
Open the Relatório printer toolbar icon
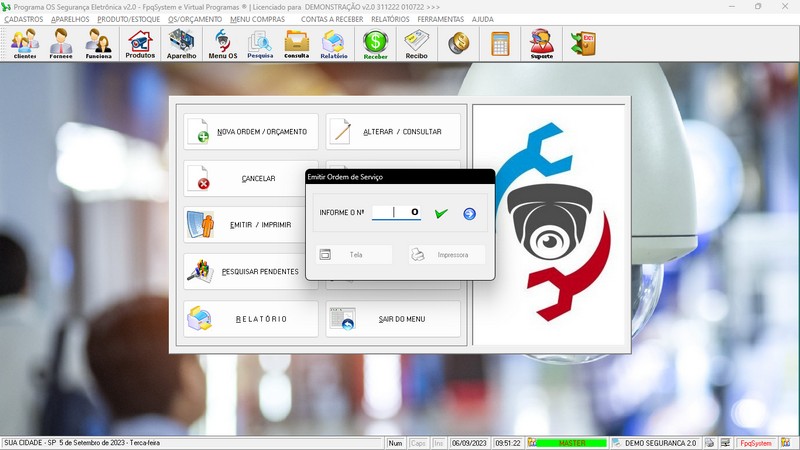pos(334,44)
